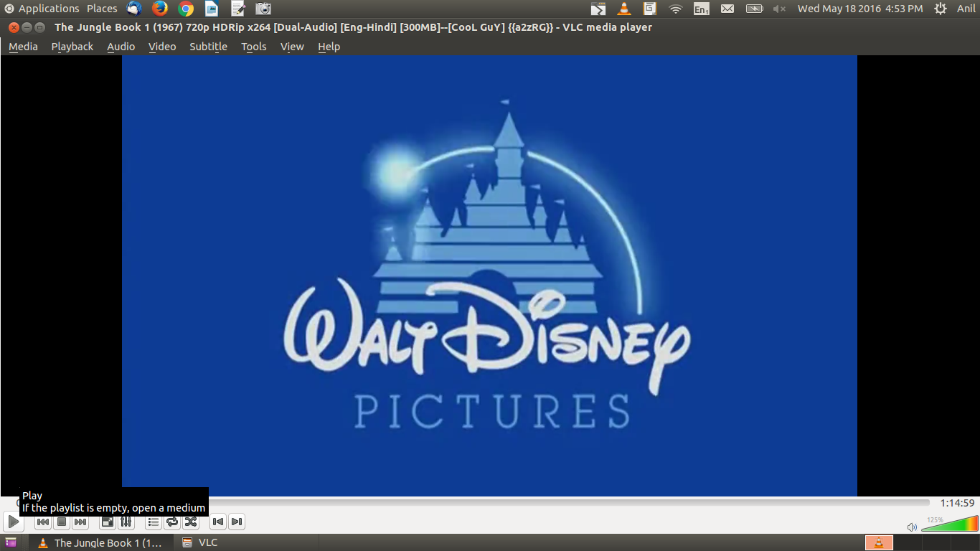Launch the text editor launcher icon
The height and width of the screenshot is (551, 980).
[x=238, y=9]
